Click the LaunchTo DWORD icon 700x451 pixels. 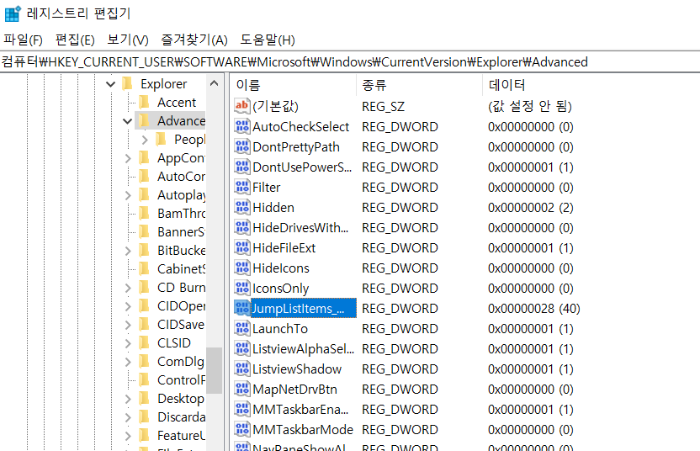[242, 328]
